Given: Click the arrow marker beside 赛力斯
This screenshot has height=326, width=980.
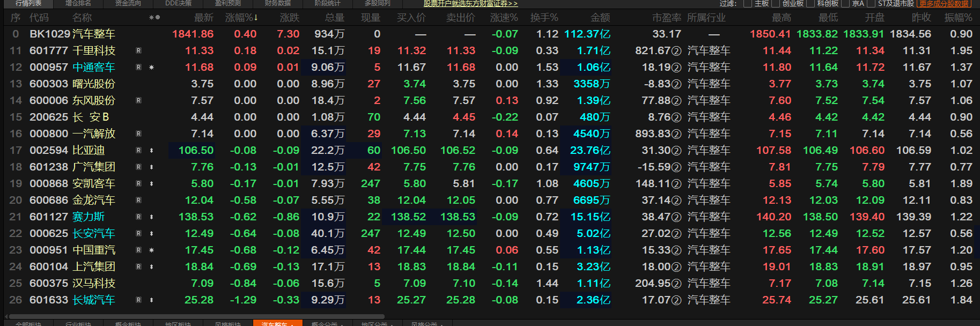Looking at the screenshot, I should coord(152,217).
